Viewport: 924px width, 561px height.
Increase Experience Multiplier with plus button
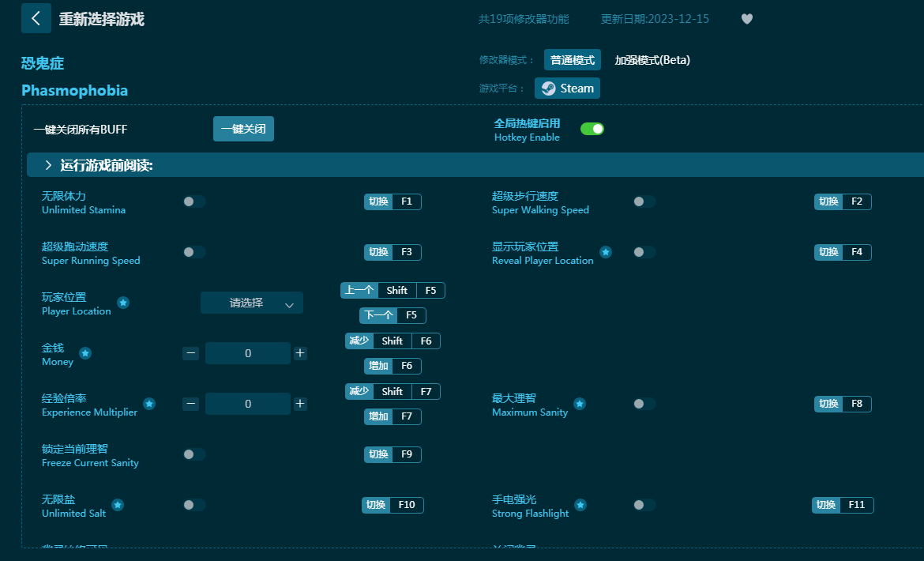(300, 404)
